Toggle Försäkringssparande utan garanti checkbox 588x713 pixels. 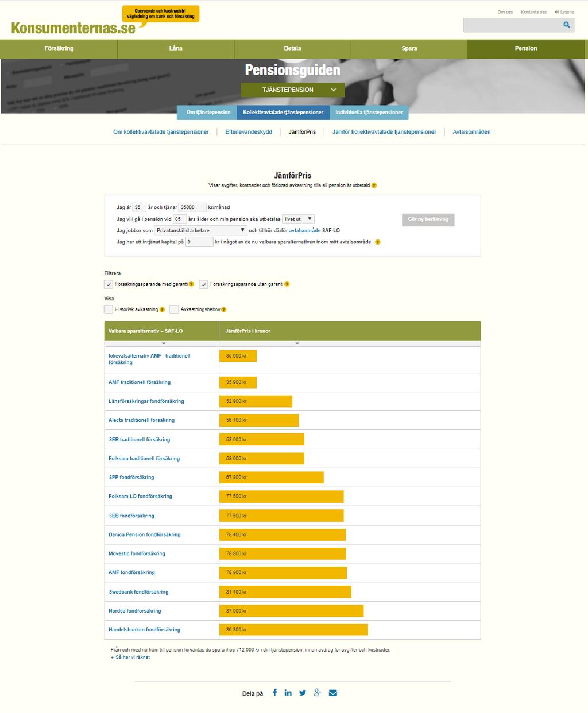click(x=203, y=284)
